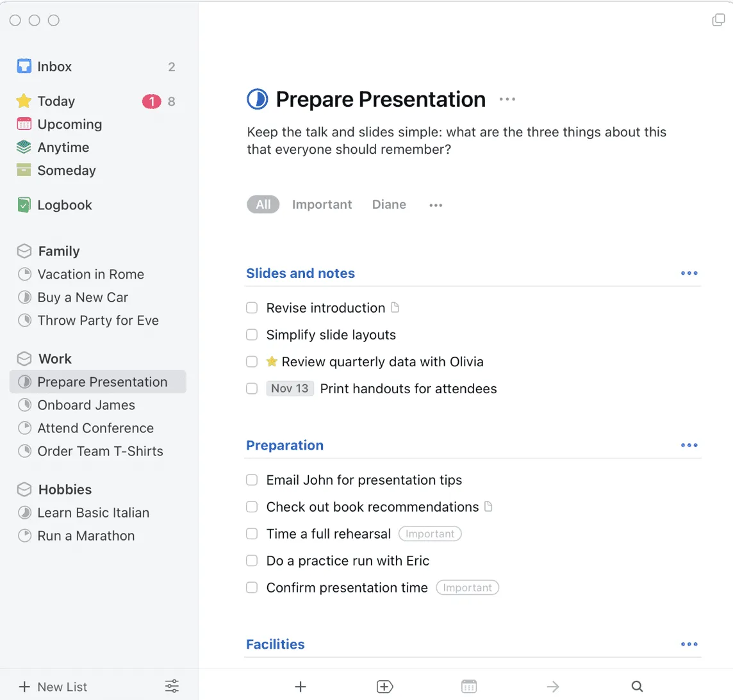
Task: Click the Upcoming calendar icon
Action: (x=24, y=124)
